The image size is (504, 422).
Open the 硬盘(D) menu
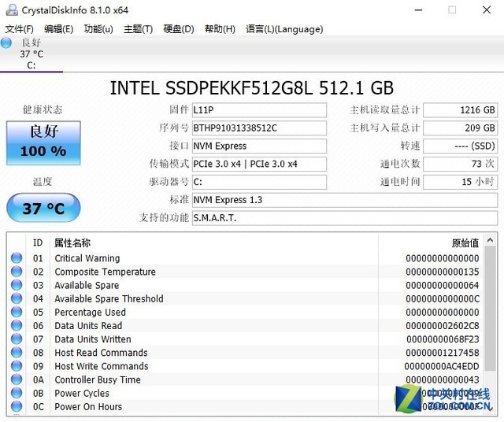click(x=179, y=29)
